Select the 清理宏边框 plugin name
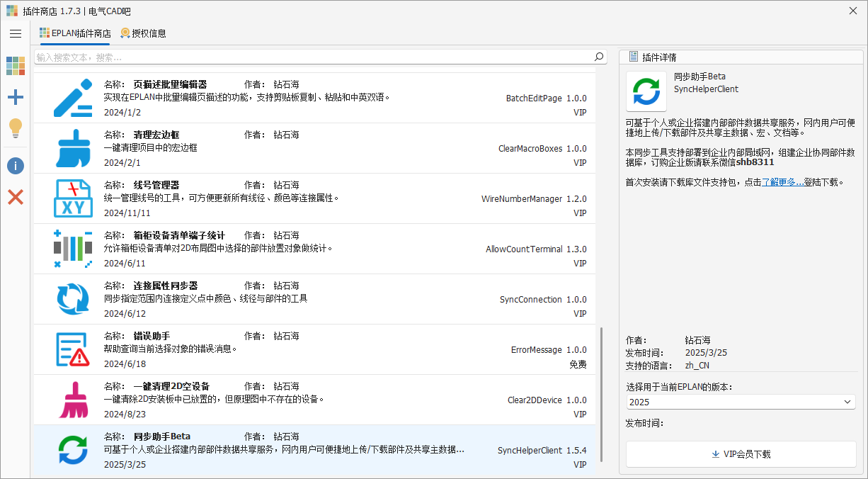Viewport: 868px width, 479px height. (x=156, y=135)
